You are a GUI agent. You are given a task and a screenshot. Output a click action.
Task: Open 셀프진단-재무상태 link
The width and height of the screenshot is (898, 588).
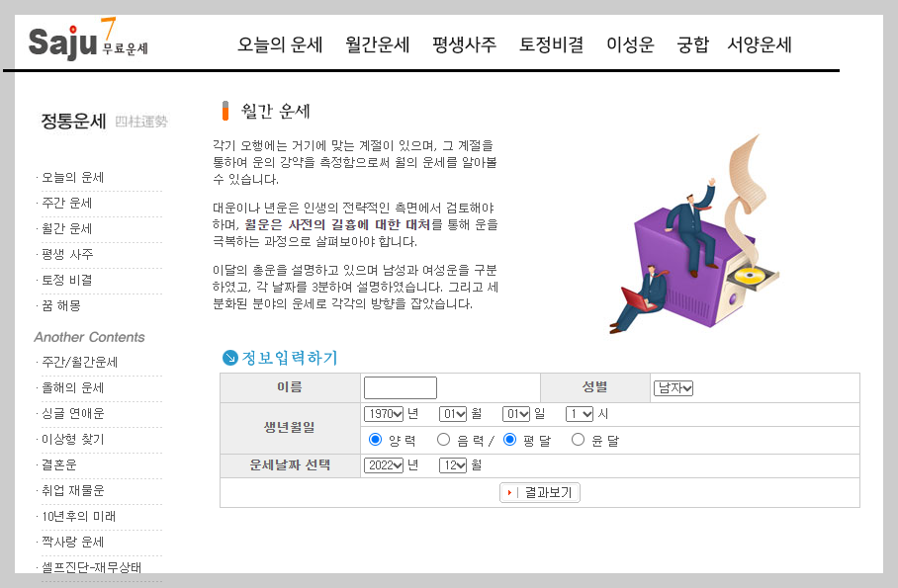tap(91, 567)
